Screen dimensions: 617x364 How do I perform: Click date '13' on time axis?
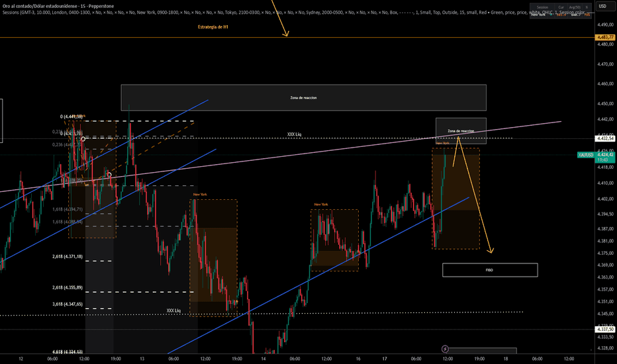(x=142, y=359)
